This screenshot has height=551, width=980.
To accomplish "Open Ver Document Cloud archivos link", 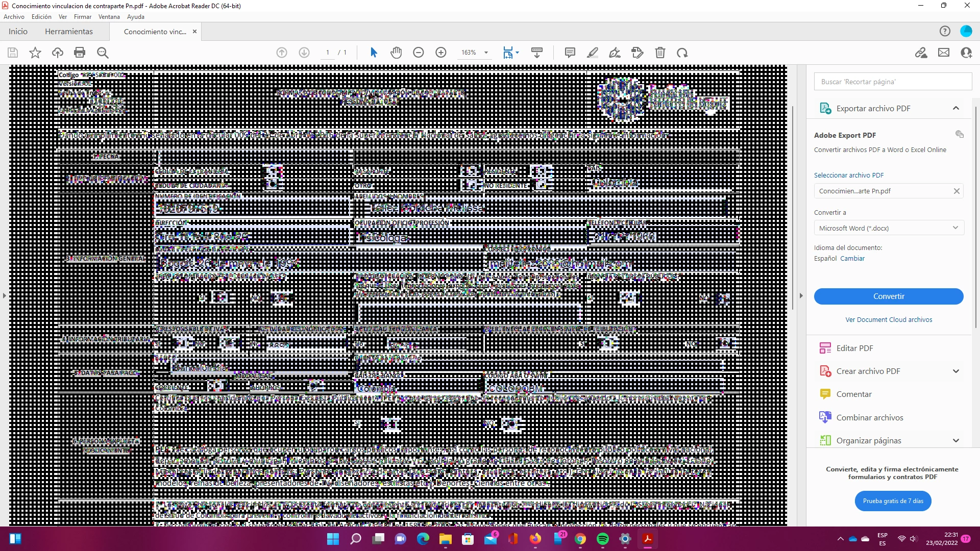I will pos(889,320).
